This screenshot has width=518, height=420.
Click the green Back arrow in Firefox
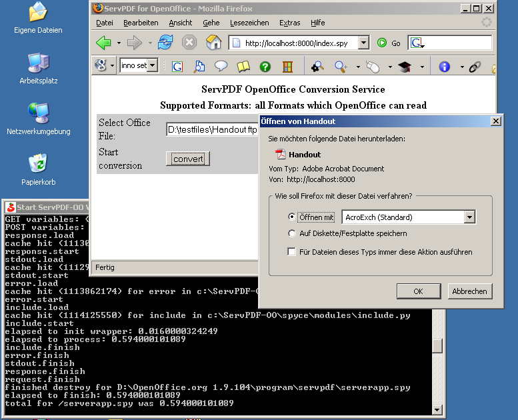click(x=104, y=43)
